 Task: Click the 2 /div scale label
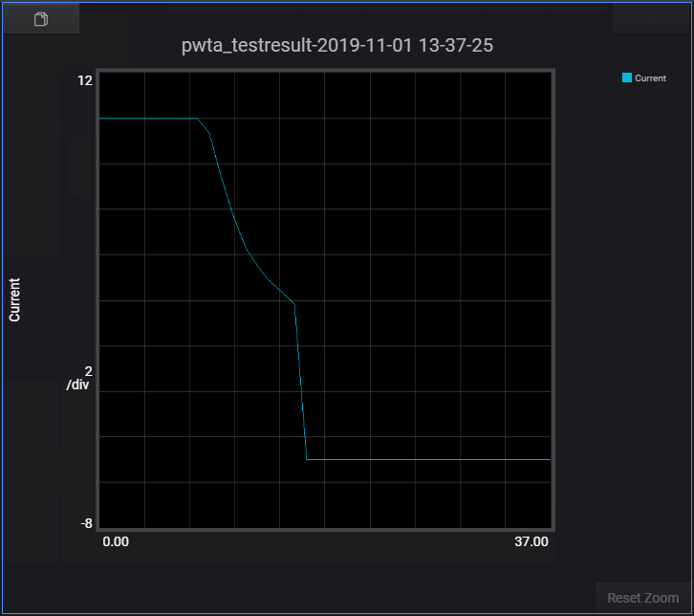(x=78, y=378)
